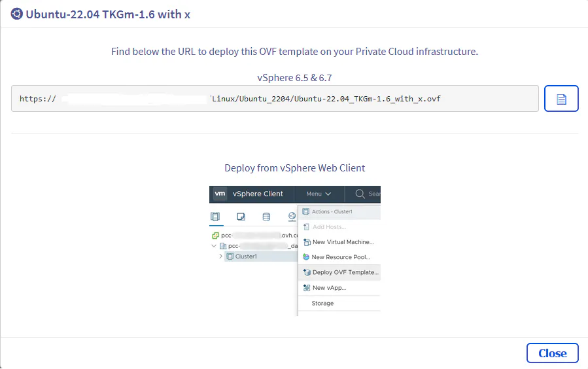588x369 pixels.
Task: Open the VMs and Templates view icon
Action: coord(241,217)
